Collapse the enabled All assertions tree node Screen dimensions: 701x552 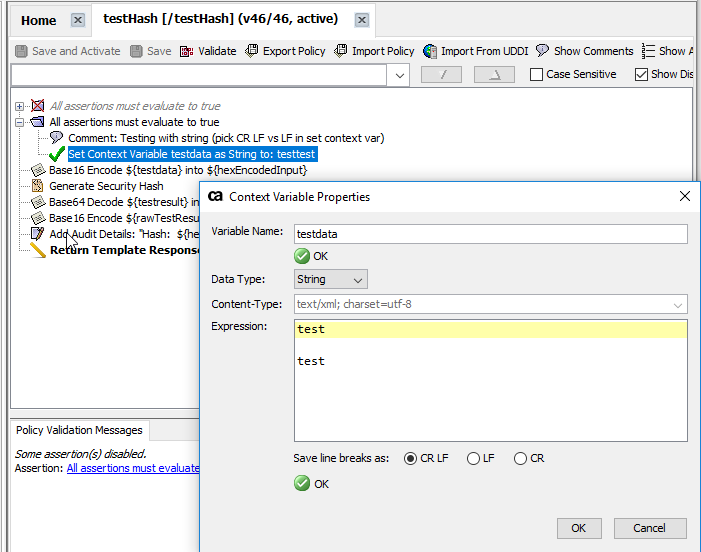tap(21, 122)
